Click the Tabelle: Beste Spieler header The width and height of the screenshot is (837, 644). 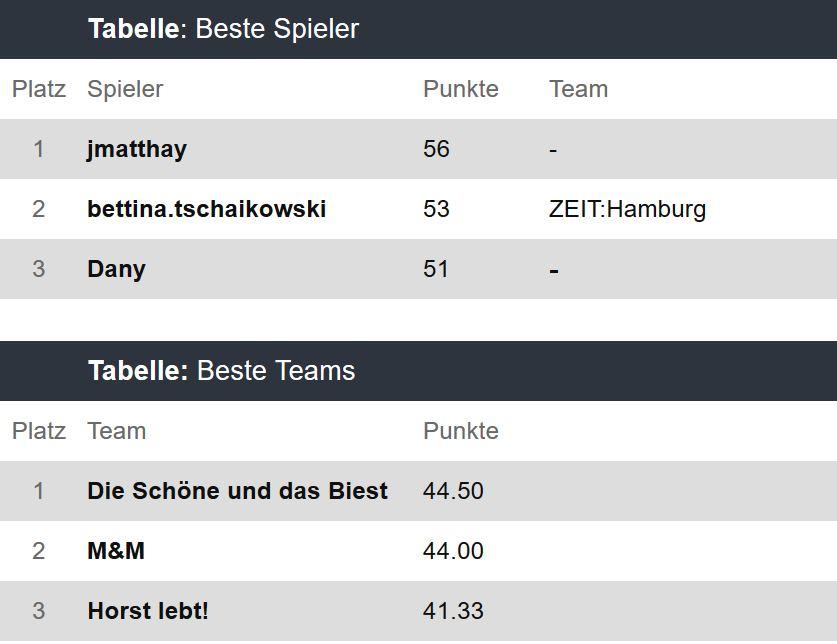pyautogui.click(x=223, y=29)
